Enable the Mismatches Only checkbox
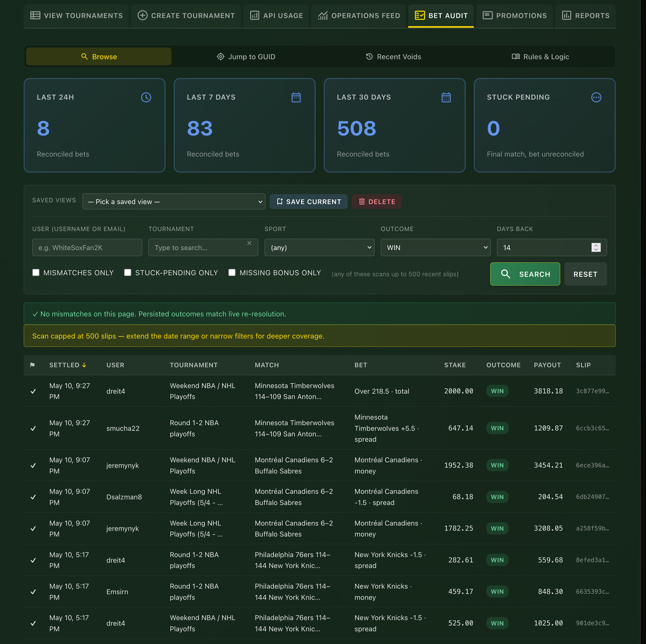 point(36,272)
